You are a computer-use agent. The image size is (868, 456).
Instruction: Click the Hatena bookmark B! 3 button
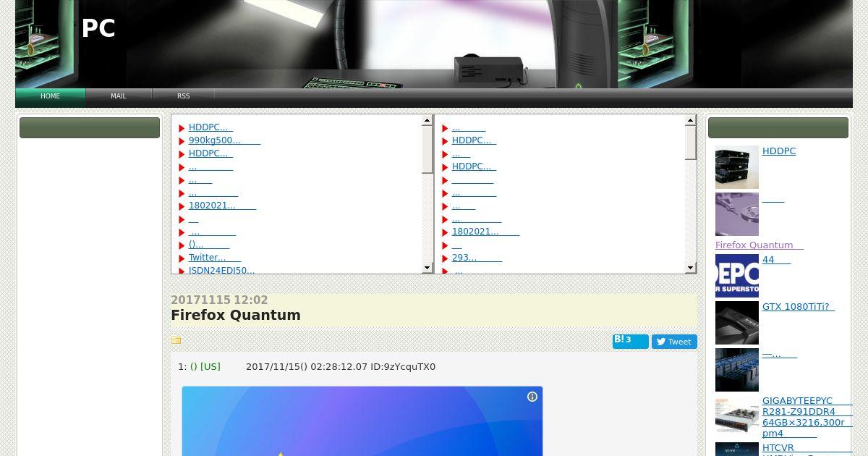631,341
